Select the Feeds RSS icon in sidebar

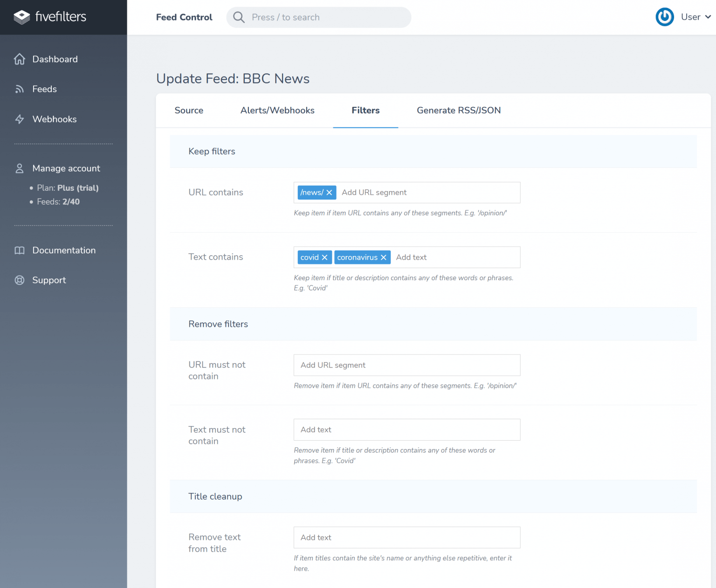pos(19,89)
